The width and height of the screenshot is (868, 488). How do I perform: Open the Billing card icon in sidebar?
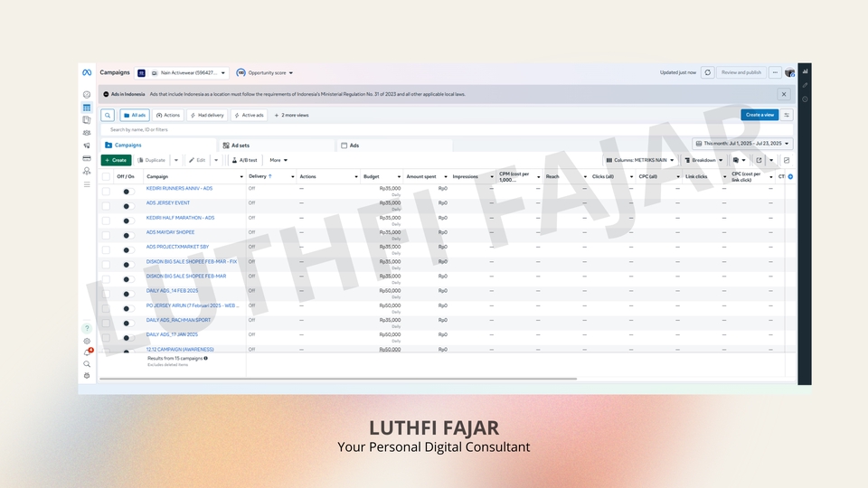tap(87, 158)
